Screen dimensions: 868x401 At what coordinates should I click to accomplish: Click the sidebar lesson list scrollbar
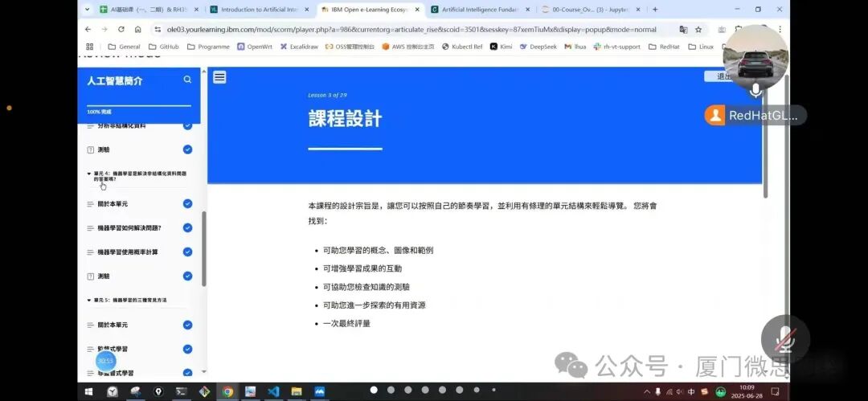(x=203, y=248)
